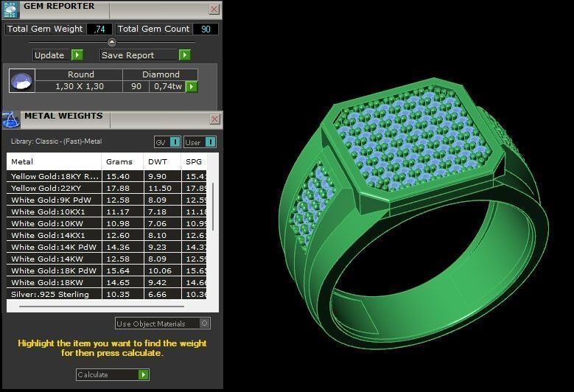Click the Calculate button
The image size is (574, 392).
click(113, 374)
